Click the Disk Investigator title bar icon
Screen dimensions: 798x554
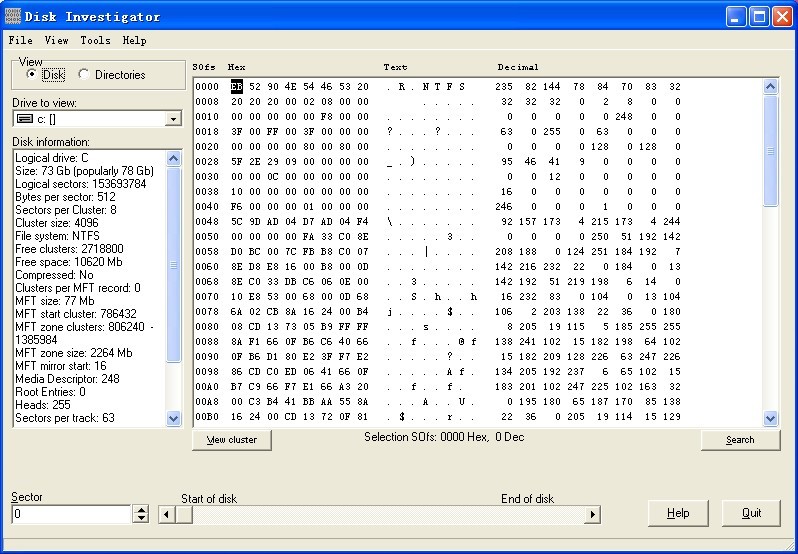click(x=13, y=16)
